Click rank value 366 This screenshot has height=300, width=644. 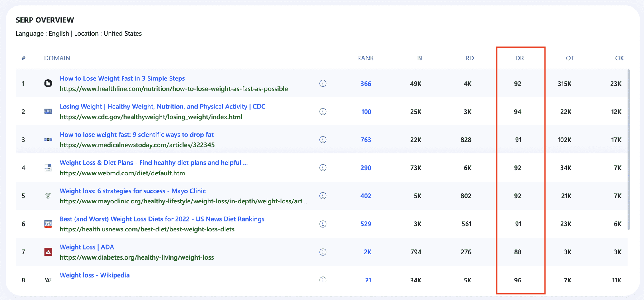pyautogui.click(x=366, y=84)
